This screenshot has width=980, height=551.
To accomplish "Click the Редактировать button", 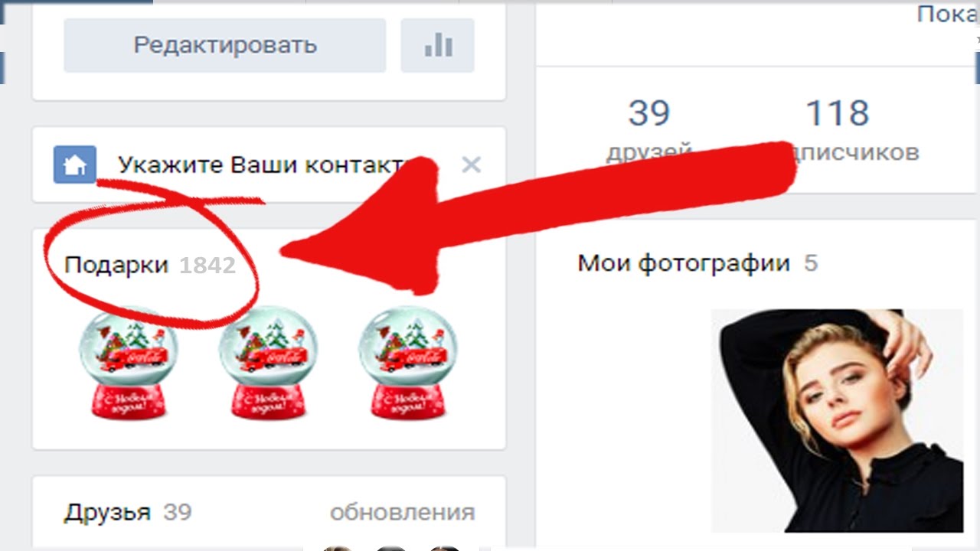I will (224, 45).
